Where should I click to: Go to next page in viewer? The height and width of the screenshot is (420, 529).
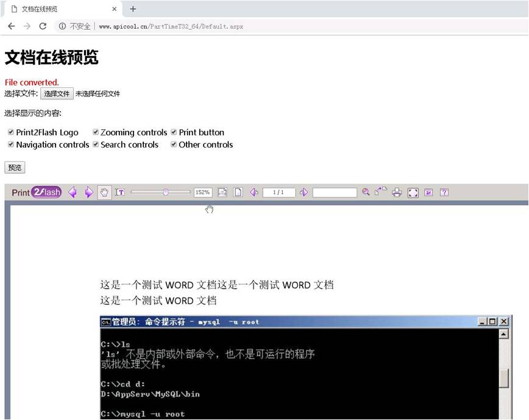click(304, 192)
